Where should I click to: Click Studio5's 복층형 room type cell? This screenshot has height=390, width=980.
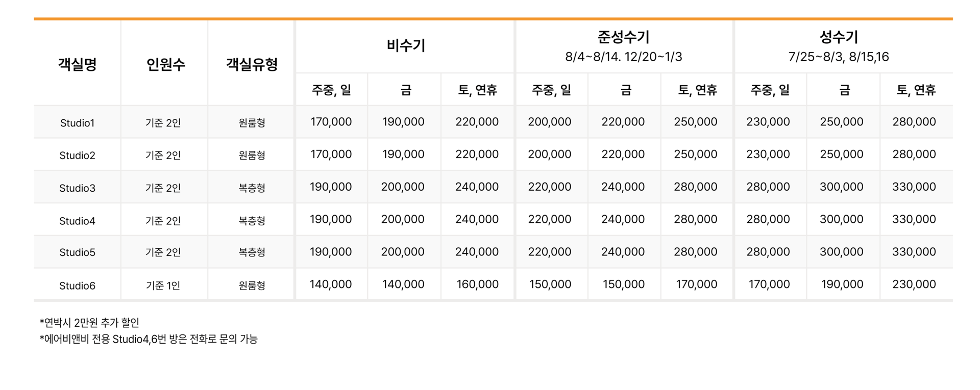tap(252, 252)
